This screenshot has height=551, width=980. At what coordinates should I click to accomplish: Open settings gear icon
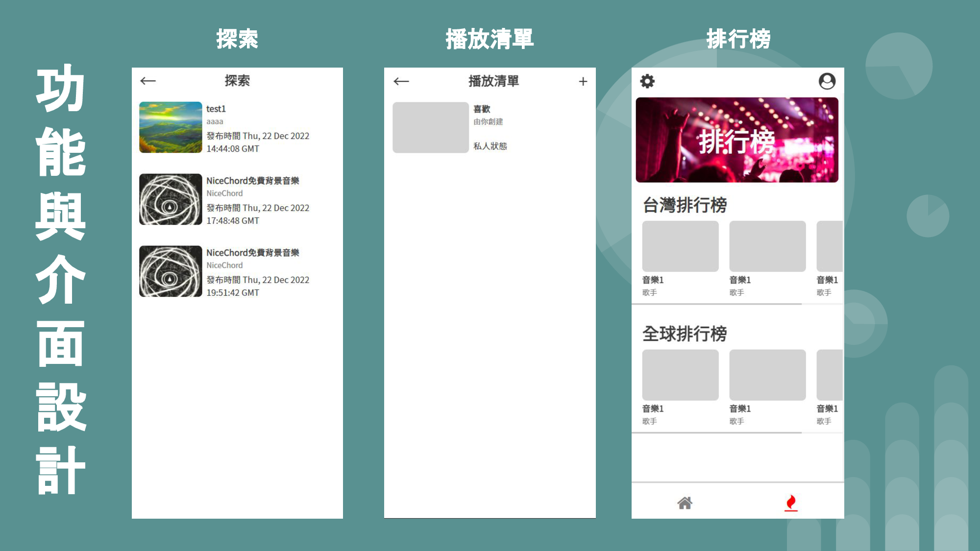pos(647,81)
